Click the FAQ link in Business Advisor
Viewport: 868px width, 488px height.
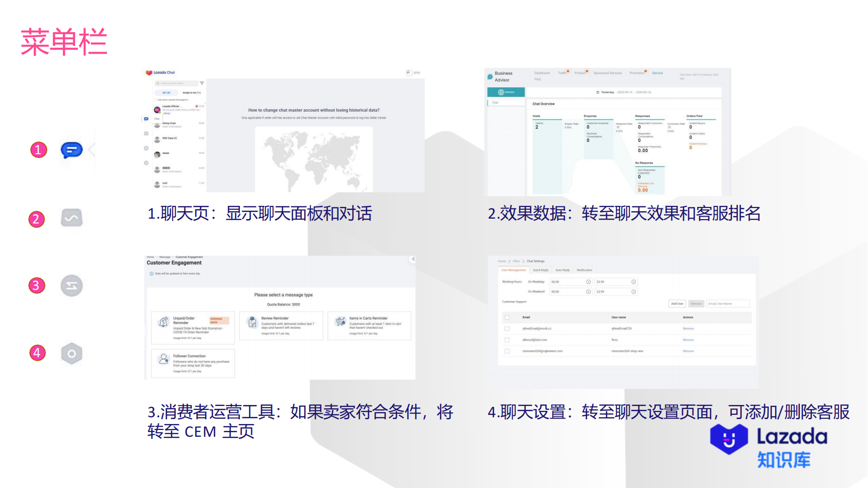point(537,79)
